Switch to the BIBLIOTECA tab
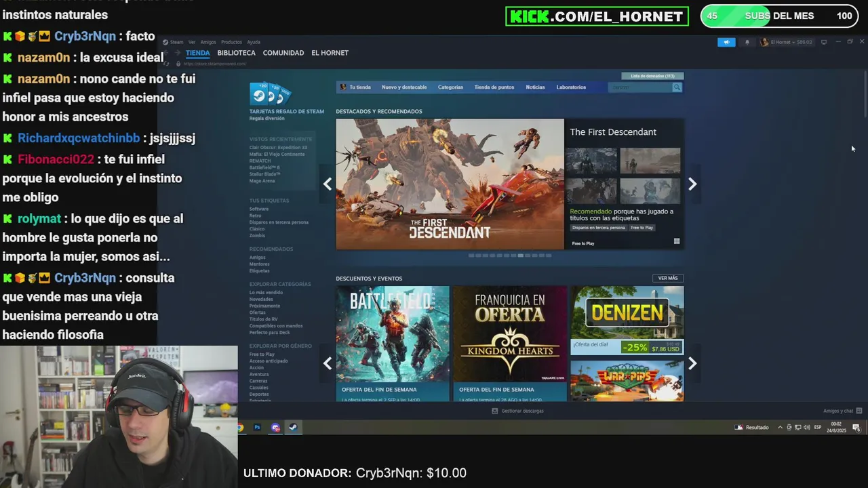Viewport: 868px width, 488px height. (237, 53)
